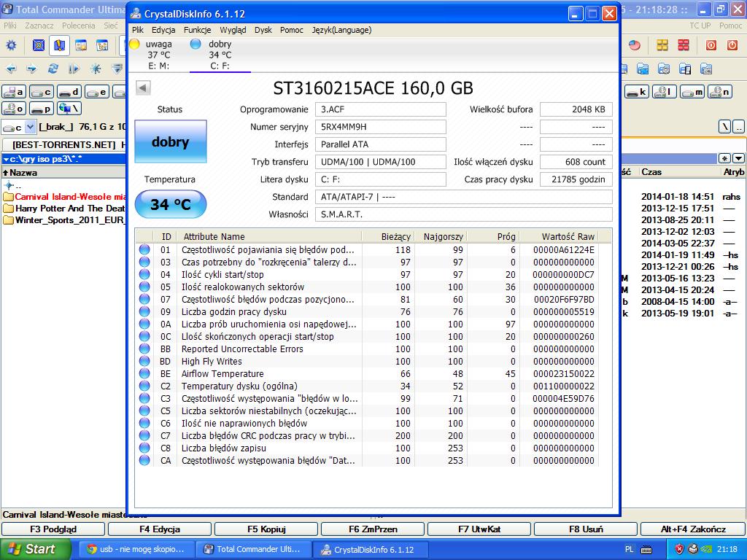Viewport: 747px width, 560px height.
Task: Select 'Ilość realokowanych sektorów' row
Action: coord(367,287)
